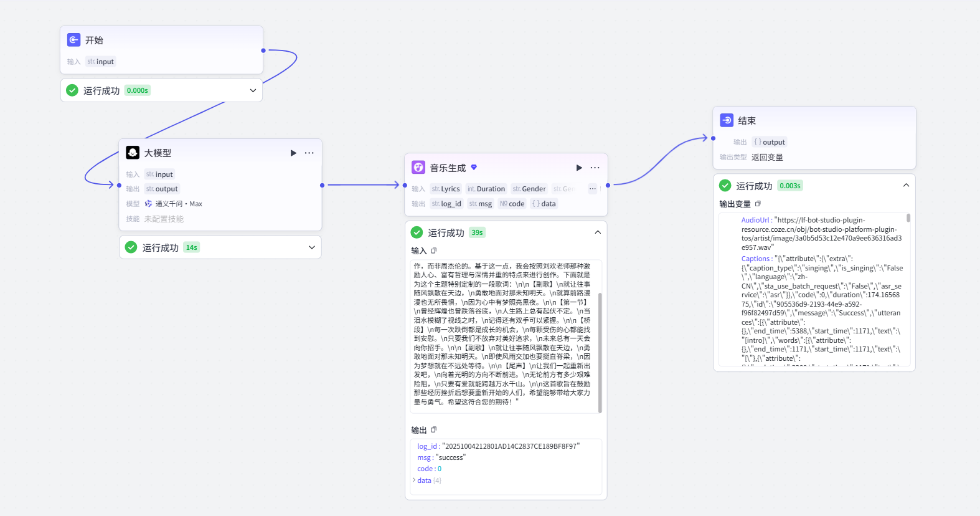Viewport: 980px width, 516px height.
Task: Click the success check icon under 开始 node
Action: [72, 90]
